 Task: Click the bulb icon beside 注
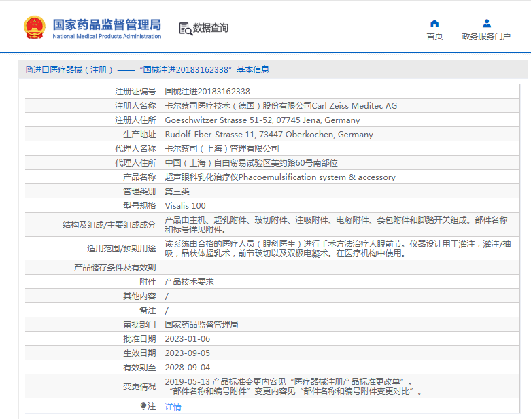pyautogui.click(x=143, y=406)
